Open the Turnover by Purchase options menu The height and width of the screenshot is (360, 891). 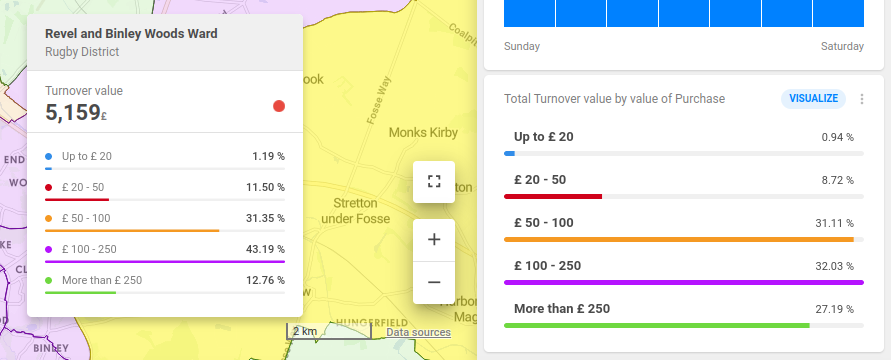coord(862,99)
